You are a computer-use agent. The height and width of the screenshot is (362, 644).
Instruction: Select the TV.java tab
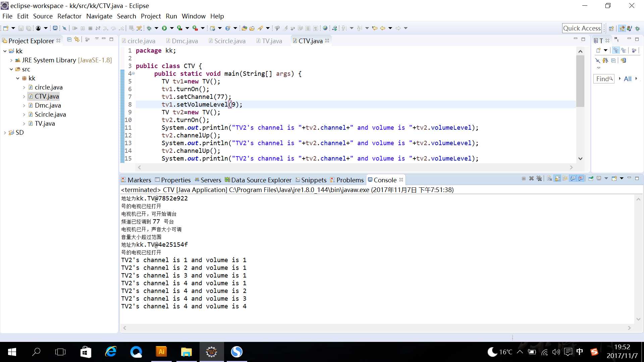tap(272, 41)
